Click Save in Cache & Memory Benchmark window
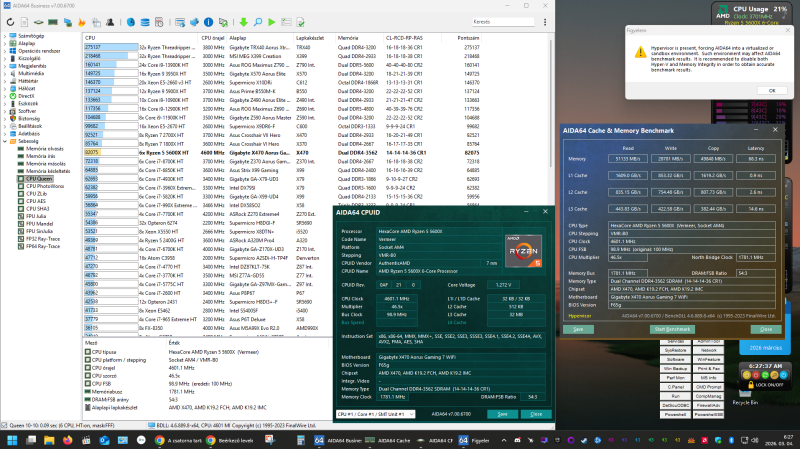 click(578, 329)
